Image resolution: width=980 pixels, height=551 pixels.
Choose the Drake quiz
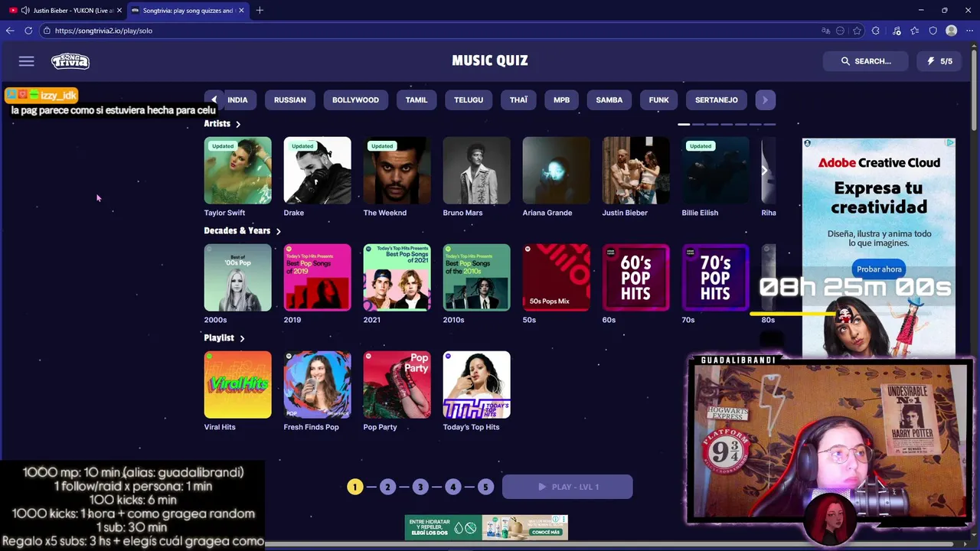coord(317,171)
